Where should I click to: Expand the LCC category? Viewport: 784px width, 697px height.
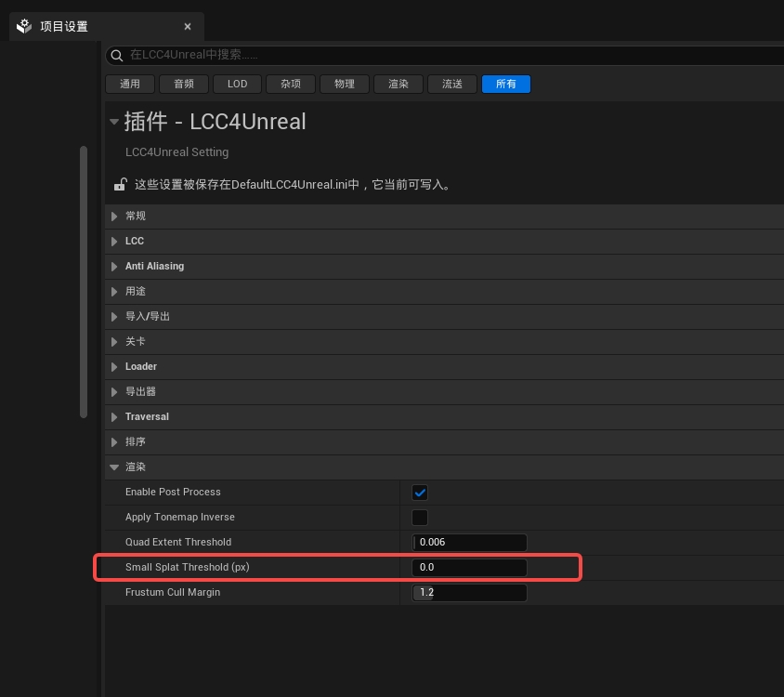click(114, 242)
